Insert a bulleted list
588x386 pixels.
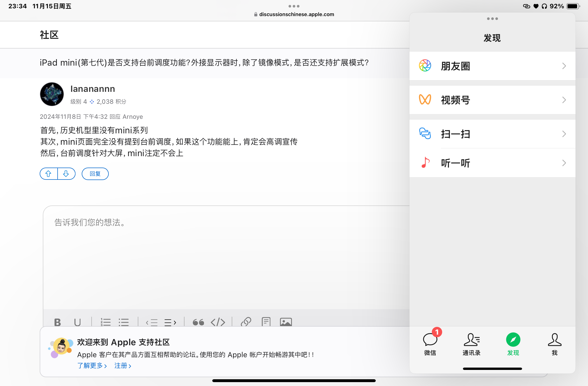(x=124, y=322)
